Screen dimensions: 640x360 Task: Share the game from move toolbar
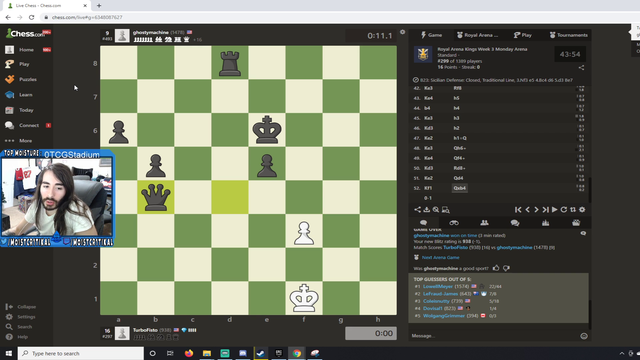pyautogui.click(x=417, y=209)
